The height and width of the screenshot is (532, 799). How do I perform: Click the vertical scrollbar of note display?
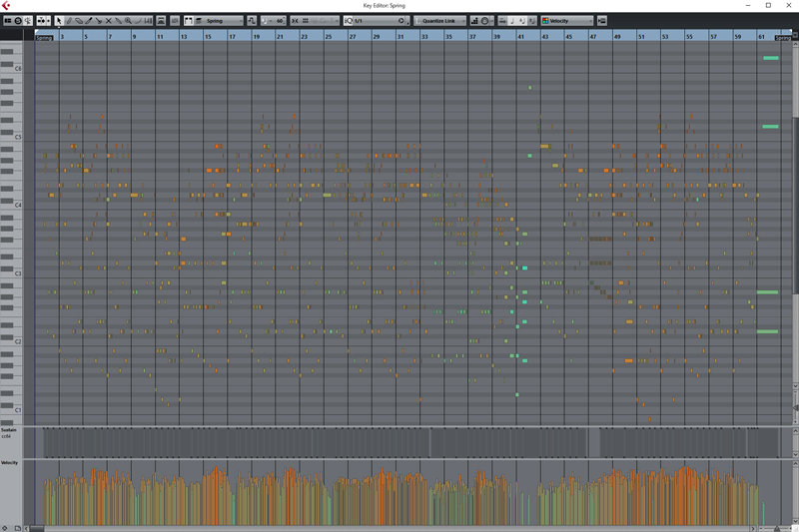tap(795, 206)
